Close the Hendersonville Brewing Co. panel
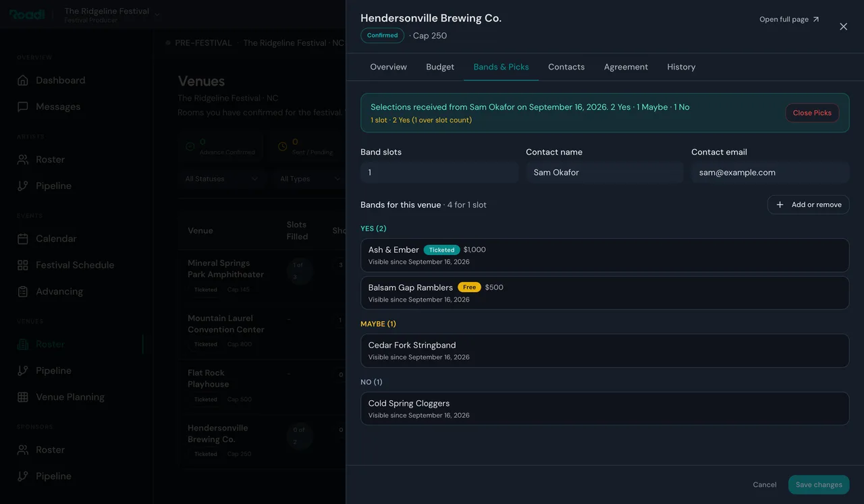Screen dimensions: 864x504 click(x=843, y=26)
